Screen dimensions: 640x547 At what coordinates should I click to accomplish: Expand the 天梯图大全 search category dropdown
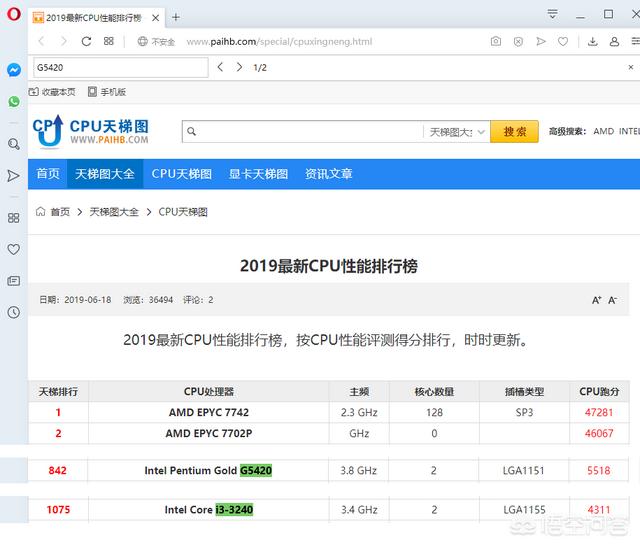tap(457, 132)
